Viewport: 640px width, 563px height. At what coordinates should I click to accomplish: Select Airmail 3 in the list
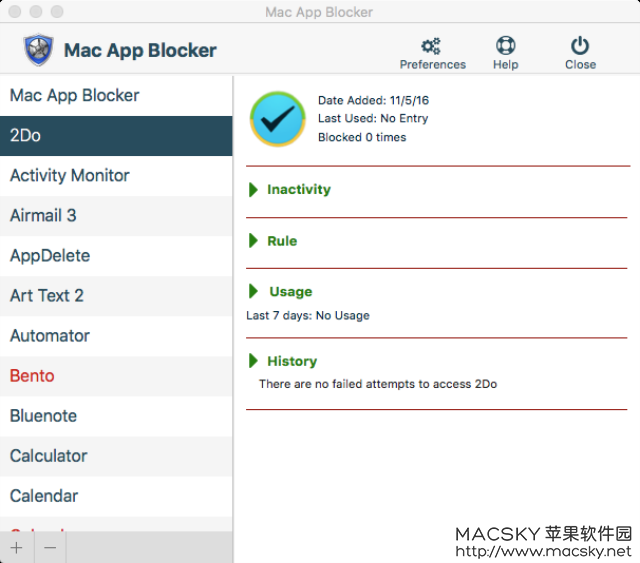click(x=116, y=216)
